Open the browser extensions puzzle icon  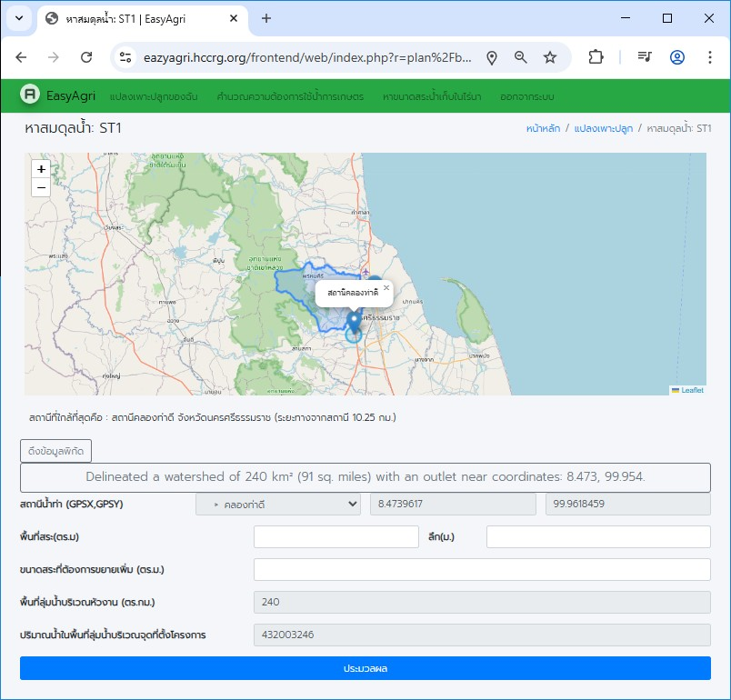pos(596,57)
